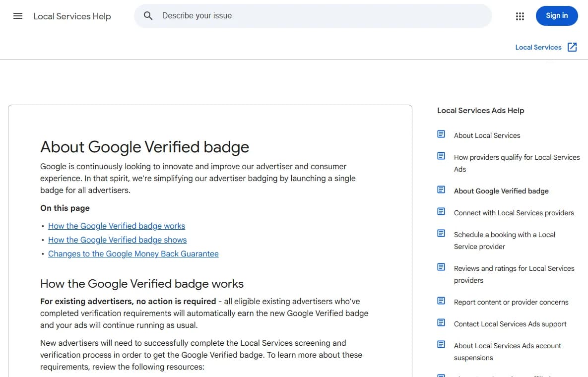Click the About Google Verified badge page title

(144, 147)
